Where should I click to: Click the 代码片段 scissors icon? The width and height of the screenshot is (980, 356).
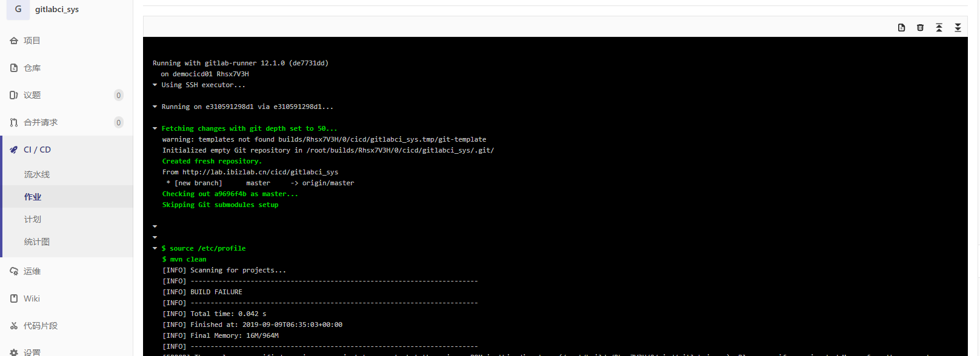tap(14, 326)
